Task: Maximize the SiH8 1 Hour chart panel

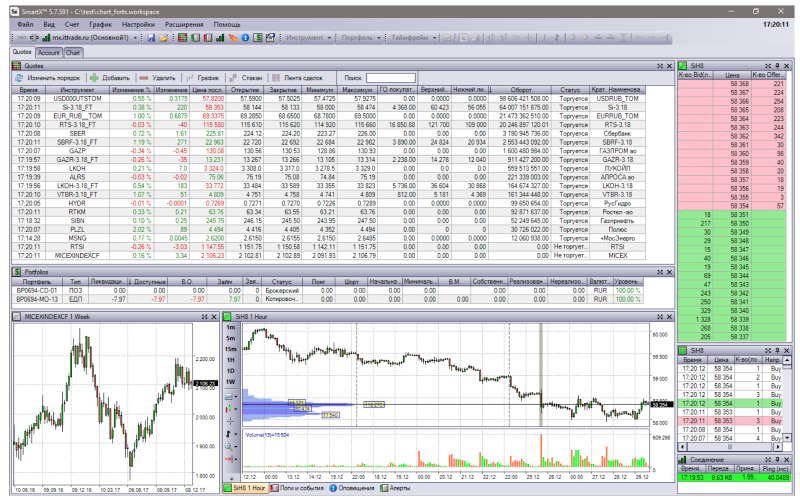Action: point(660,317)
